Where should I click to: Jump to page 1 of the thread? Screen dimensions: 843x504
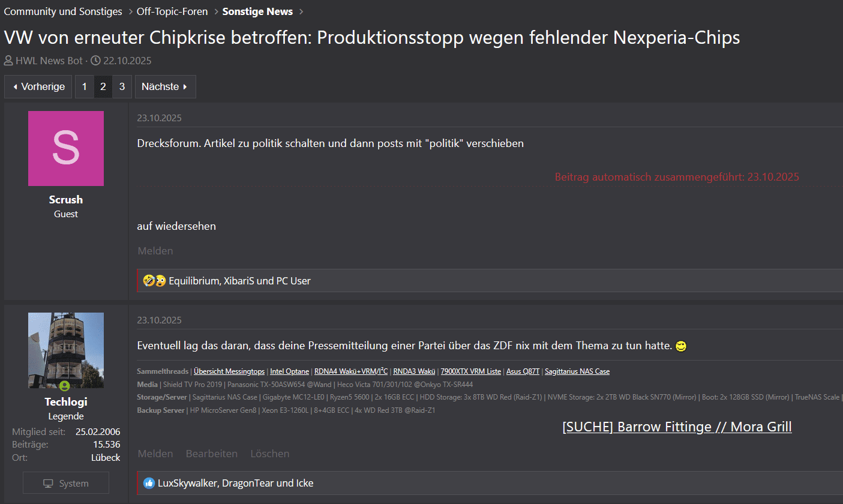pos(85,86)
